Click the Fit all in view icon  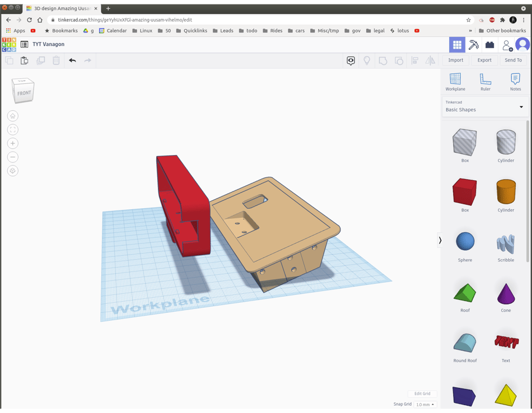[13, 130]
